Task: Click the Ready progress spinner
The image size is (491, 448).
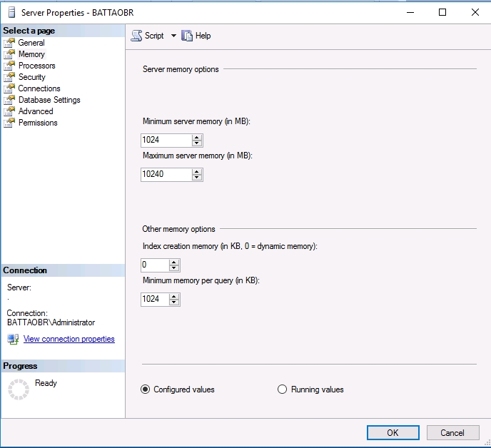Action: coord(19,390)
